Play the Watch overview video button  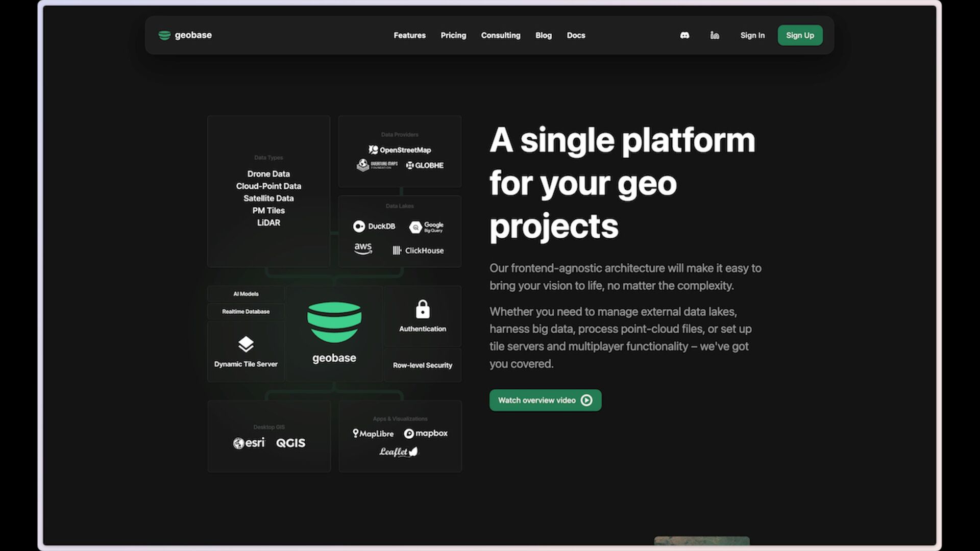pos(545,400)
